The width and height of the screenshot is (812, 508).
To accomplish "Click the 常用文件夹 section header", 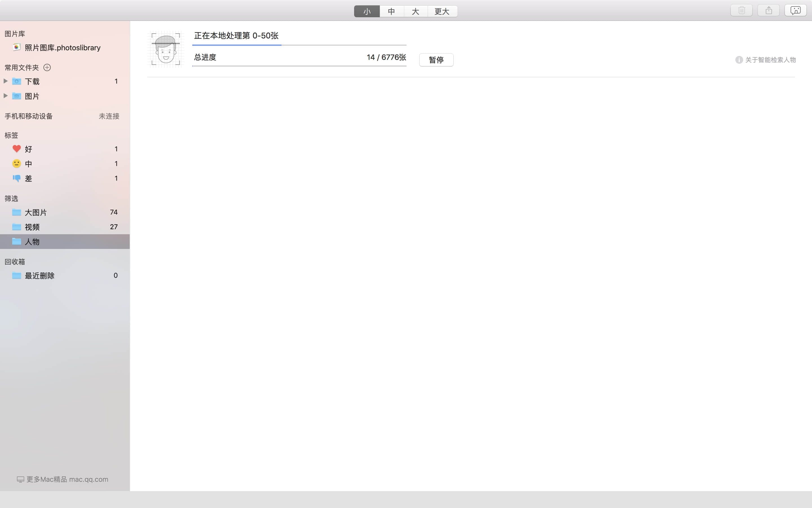I will (22, 67).
